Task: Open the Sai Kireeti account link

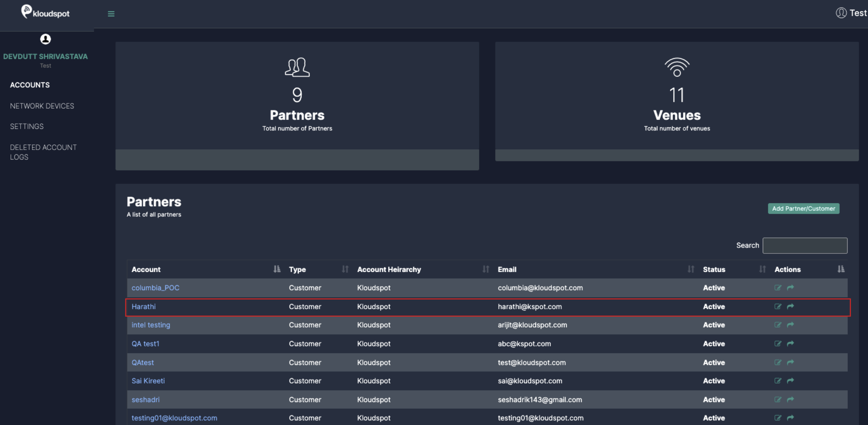Action: coord(148,381)
